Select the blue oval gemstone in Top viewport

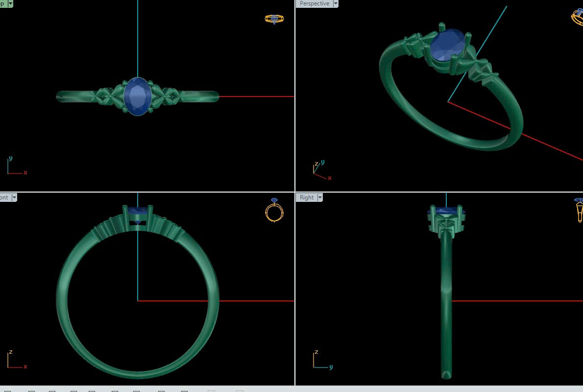[x=137, y=97]
